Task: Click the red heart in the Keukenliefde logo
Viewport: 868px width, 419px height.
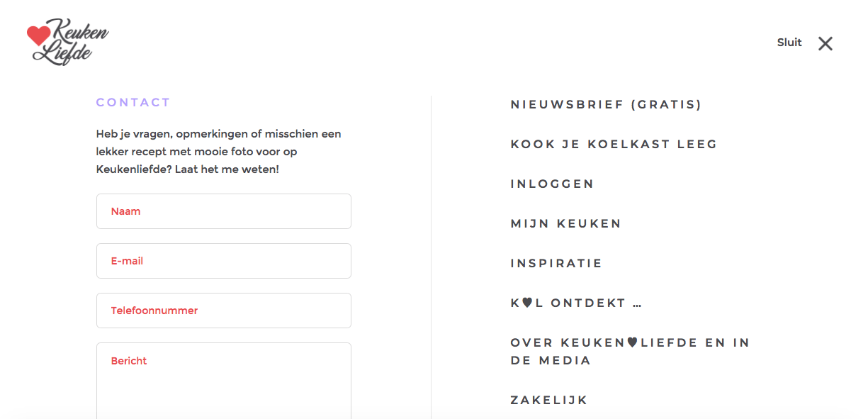Action: [x=38, y=35]
